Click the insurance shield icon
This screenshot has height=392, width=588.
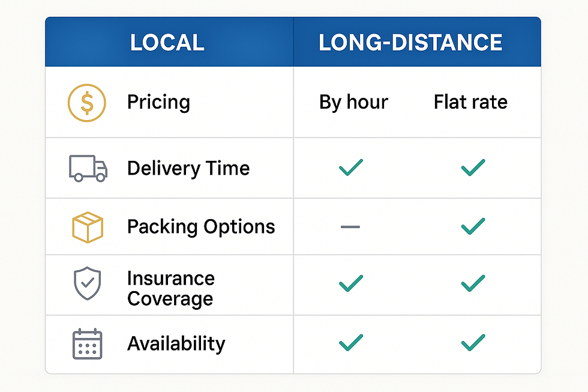pos(87,284)
